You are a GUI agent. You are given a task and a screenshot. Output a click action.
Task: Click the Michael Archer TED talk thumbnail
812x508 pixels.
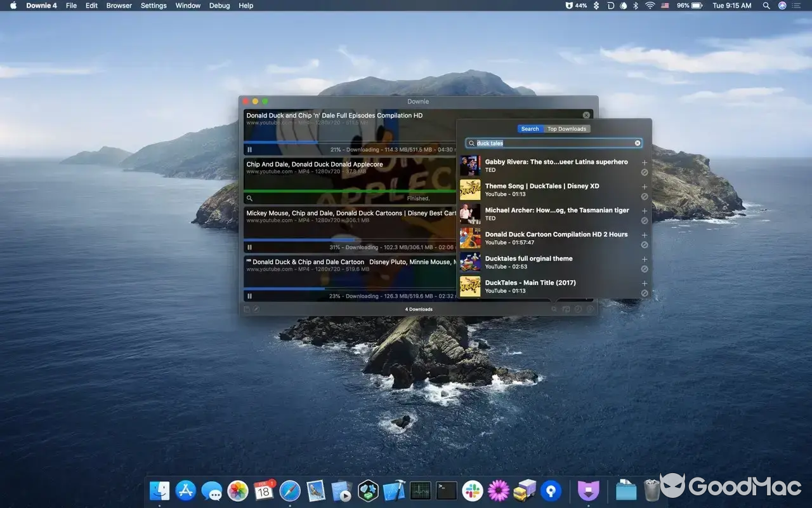pos(470,214)
